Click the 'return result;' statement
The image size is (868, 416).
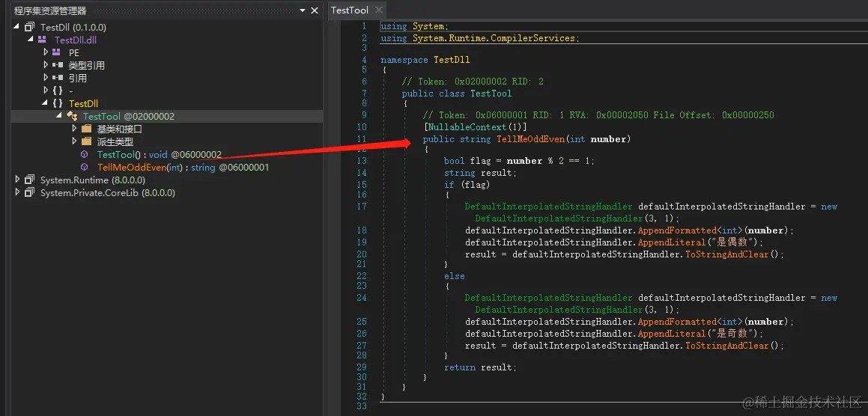480,367
